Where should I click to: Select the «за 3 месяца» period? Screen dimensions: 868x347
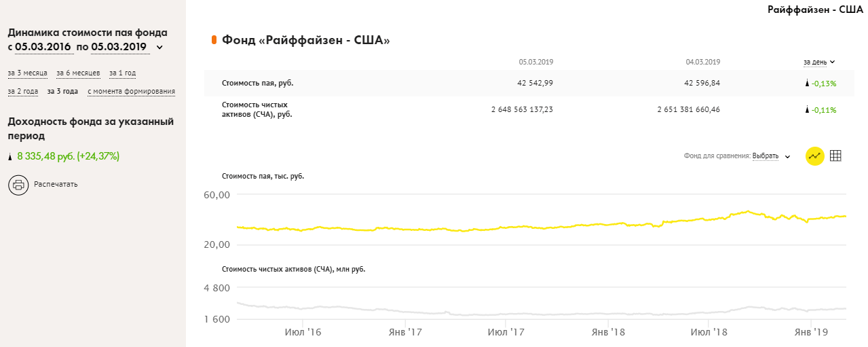pos(28,73)
